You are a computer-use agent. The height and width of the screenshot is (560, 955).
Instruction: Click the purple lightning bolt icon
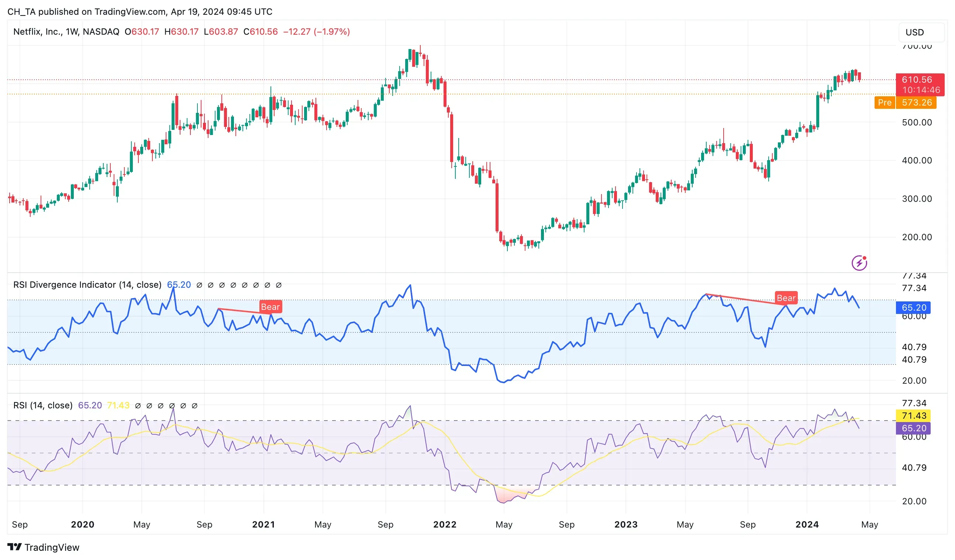[x=859, y=263]
